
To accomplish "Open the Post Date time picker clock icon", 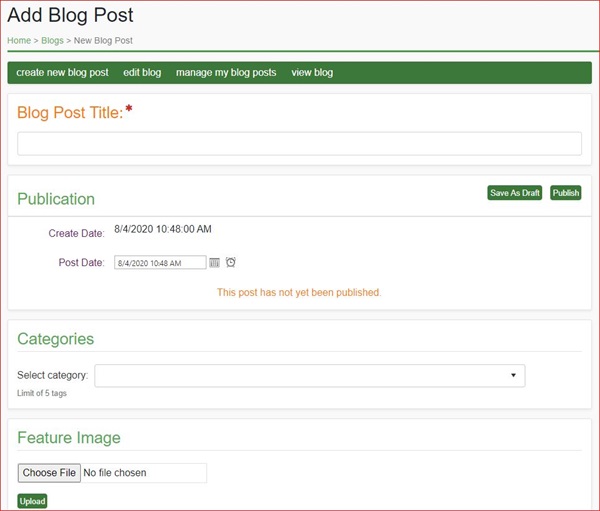I will pyautogui.click(x=230, y=263).
